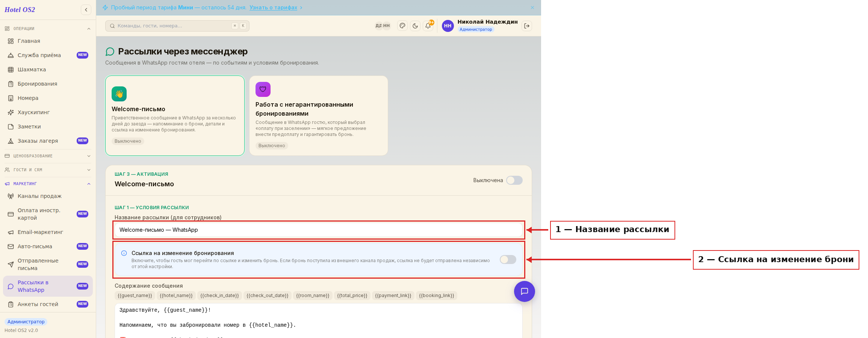Open Бронирования page

48,84
